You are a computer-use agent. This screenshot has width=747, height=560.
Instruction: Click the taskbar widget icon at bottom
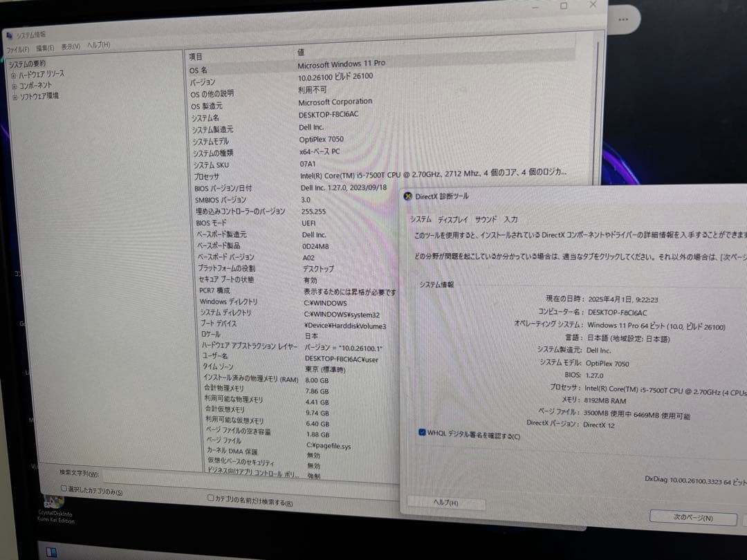(51, 552)
